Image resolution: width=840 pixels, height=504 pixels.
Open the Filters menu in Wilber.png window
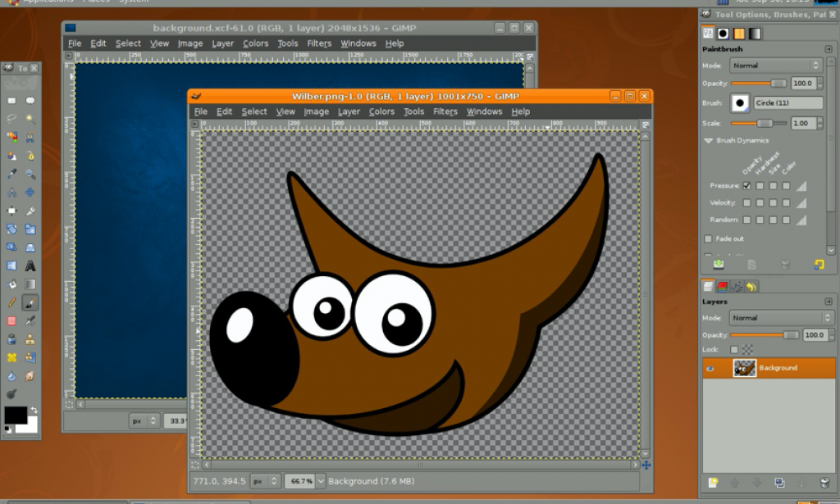point(445,111)
